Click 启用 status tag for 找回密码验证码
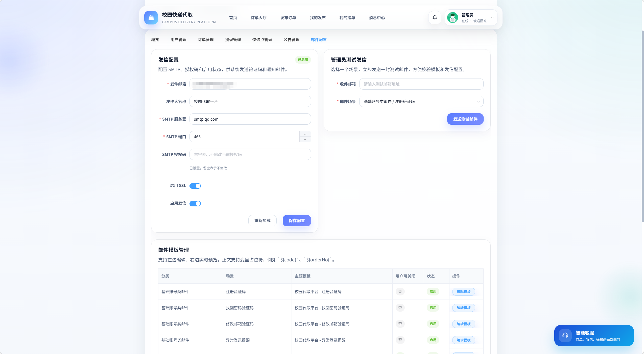Image resolution: width=644 pixels, height=354 pixels. tap(433, 308)
